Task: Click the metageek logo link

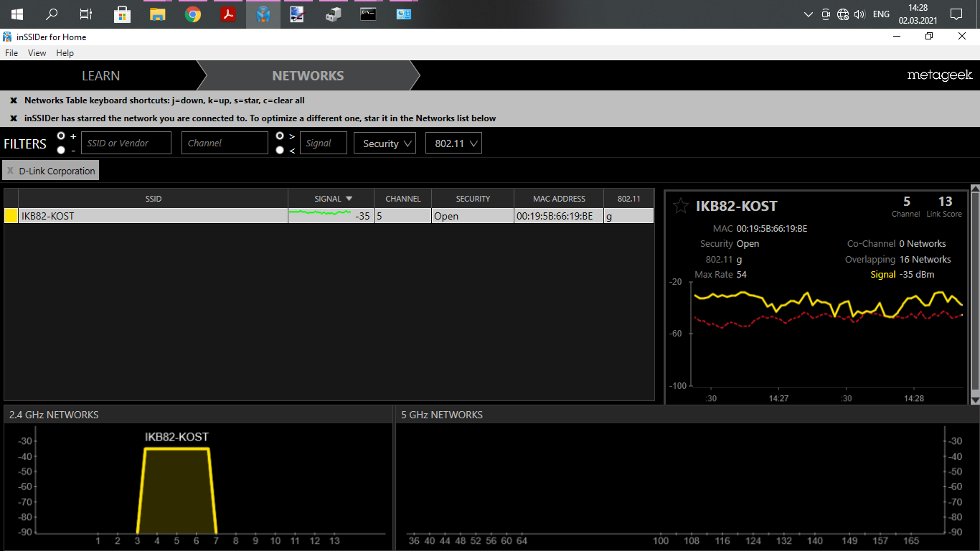Action: click(939, 75)
